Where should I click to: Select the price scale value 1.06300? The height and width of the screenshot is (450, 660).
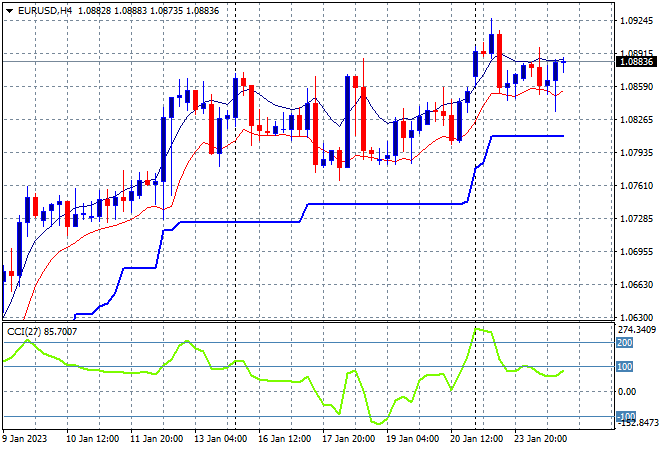(x=637, y=317)
